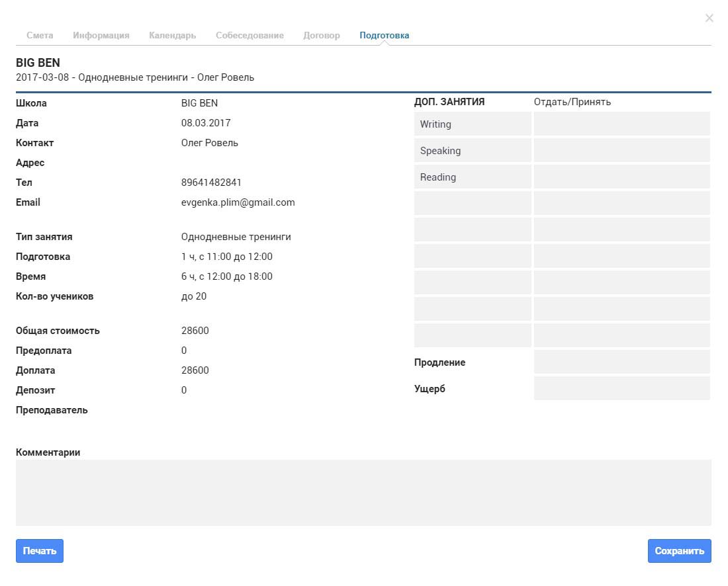This screenshot has width=728, height=586.
Task: Click the Печать button
Action: (40, 551)
